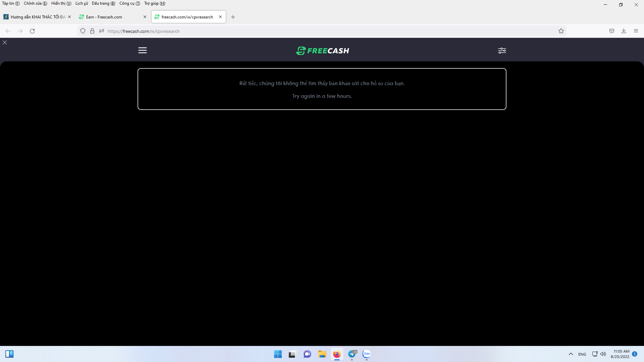The image size is (644, 362).
Task: Bookmark this page with star icon
Action: [561, 31]
